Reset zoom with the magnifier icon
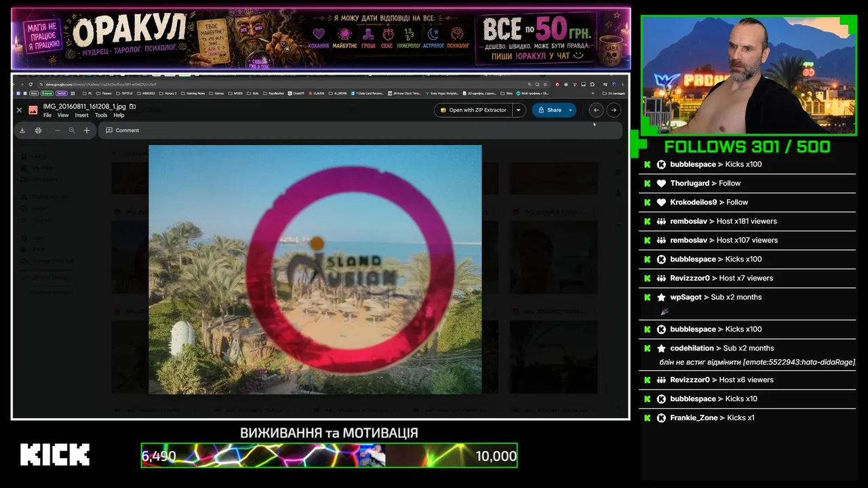868x488 pixels. [72, 130]
